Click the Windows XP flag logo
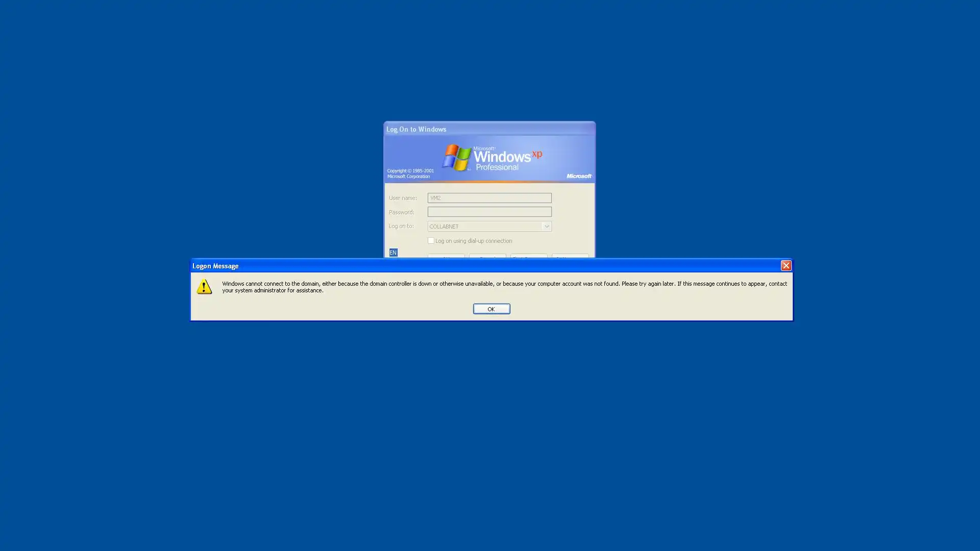This screenshot has height=551, width=980. pyautogui.click(x=456, y=157)
